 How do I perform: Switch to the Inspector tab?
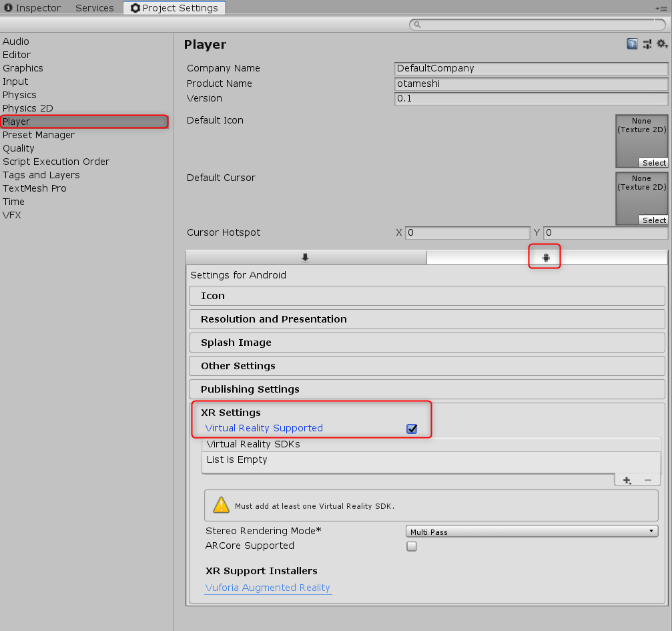tap(33, 8)
